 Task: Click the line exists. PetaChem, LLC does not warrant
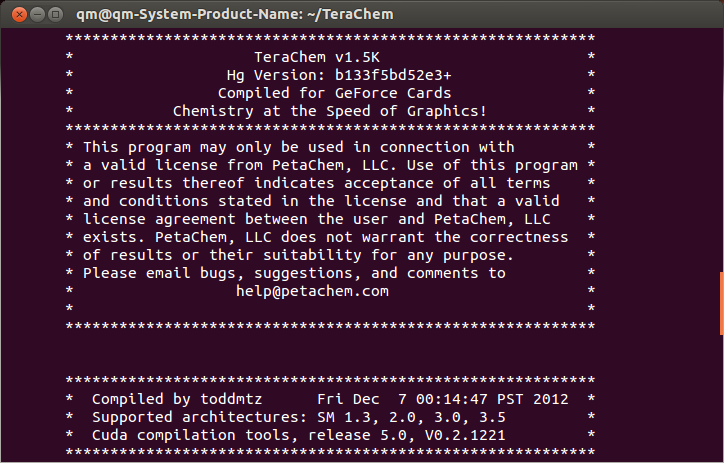click(326, 237)
